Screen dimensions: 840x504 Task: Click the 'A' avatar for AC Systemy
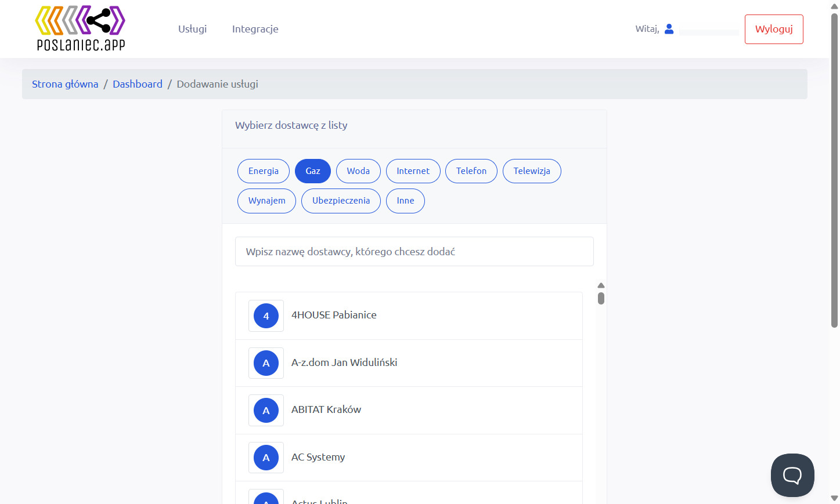click(x=266, y=458)
